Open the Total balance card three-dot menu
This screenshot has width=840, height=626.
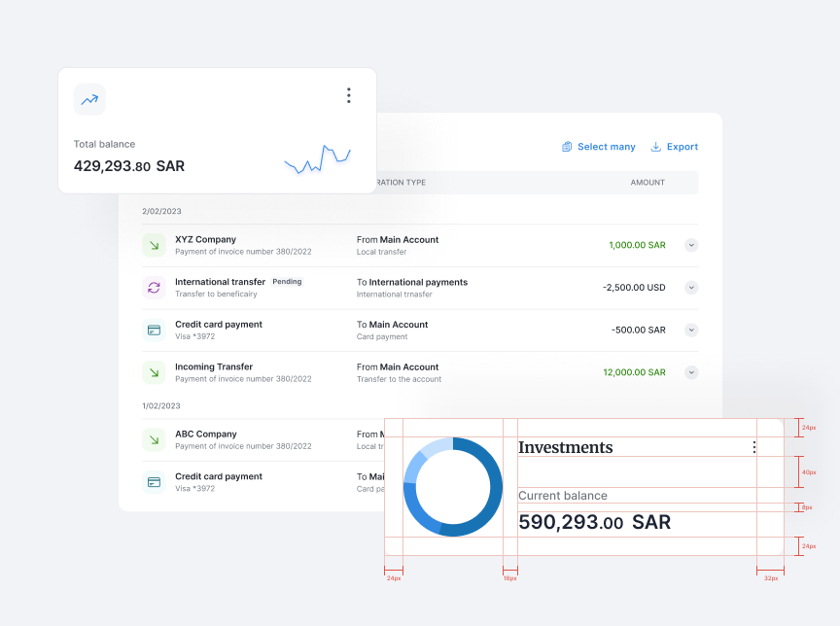point(348,95)
